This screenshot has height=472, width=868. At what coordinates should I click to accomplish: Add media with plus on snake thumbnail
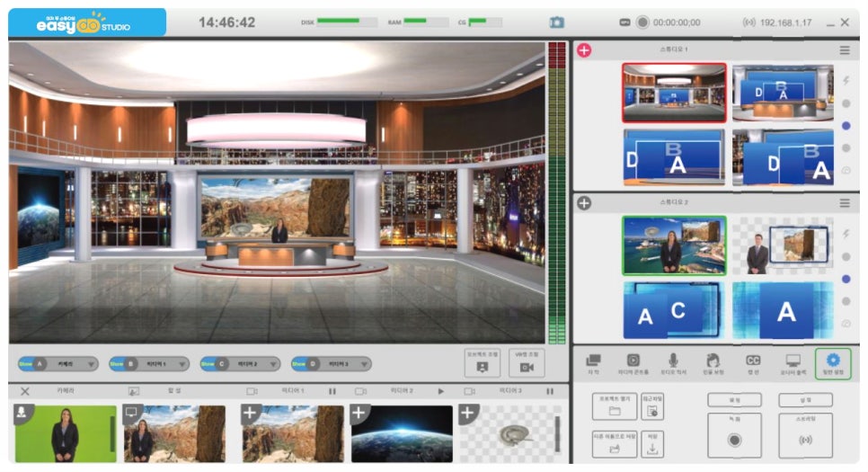(x=468, y=413)
